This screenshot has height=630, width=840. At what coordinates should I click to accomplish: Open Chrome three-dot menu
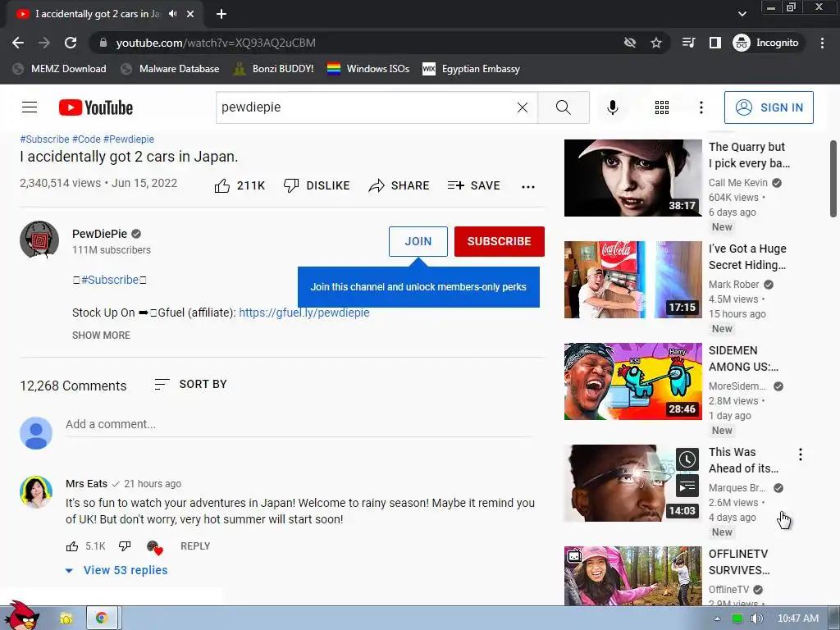tap(822, 43)
